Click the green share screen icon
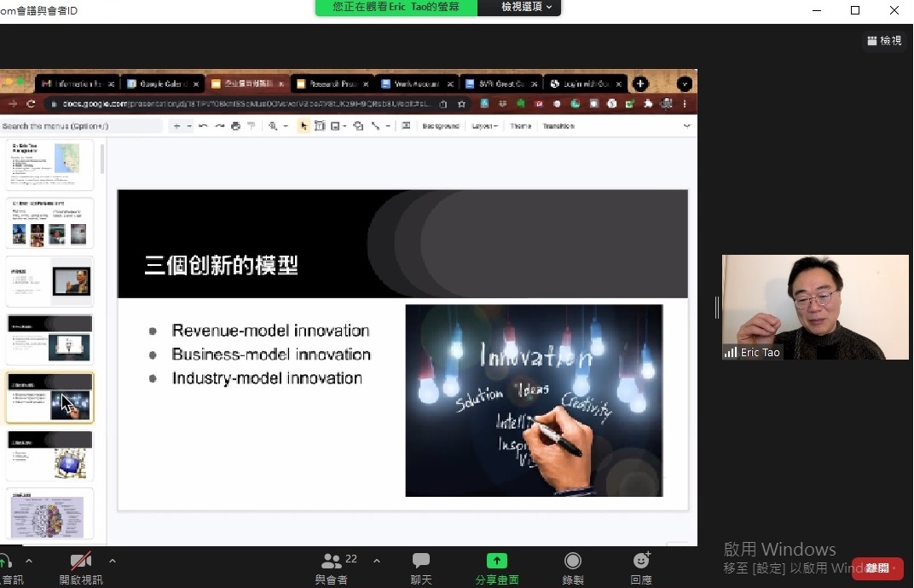 (x=497, y=561)
